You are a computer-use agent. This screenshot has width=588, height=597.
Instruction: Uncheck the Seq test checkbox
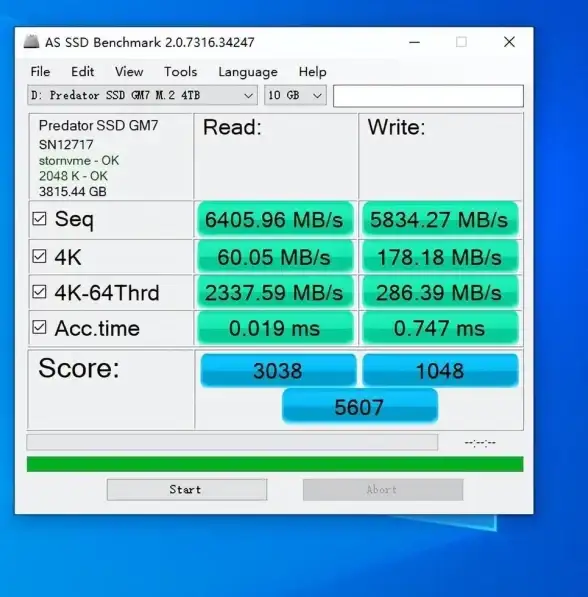click(39, 219)
